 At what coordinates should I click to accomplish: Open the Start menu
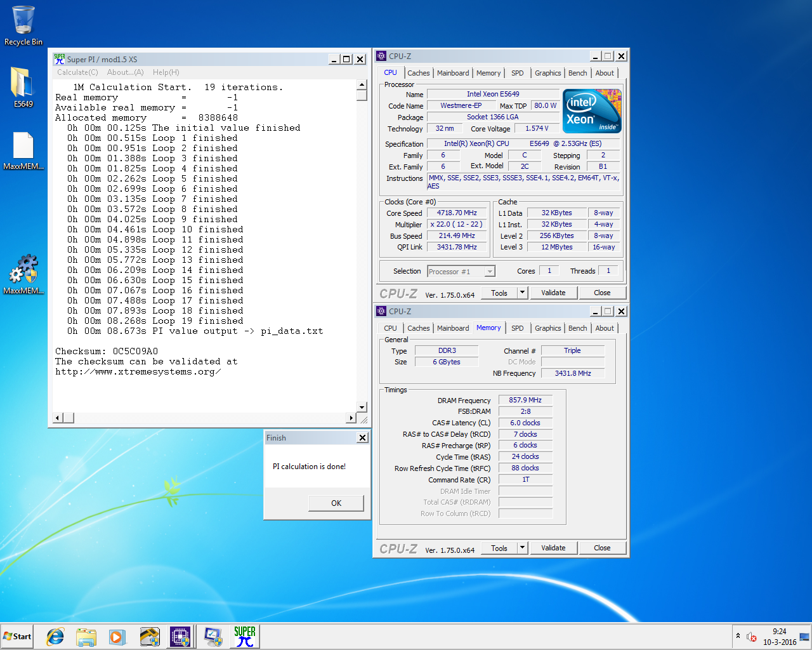tap(18, 637)
